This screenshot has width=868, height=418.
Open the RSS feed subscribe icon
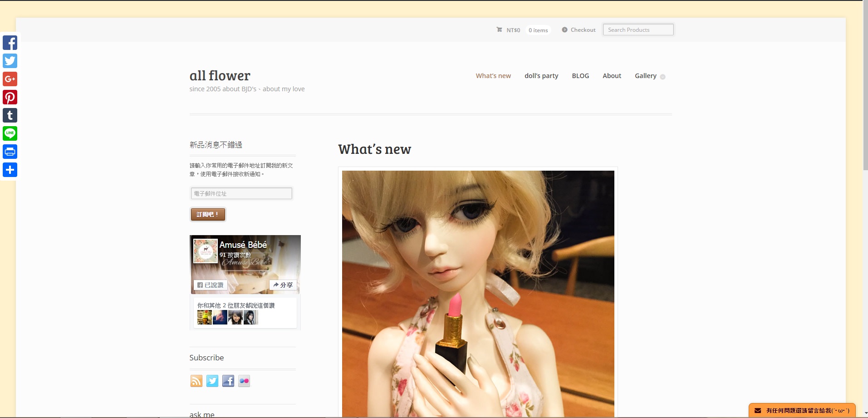pyautogui.click(x=196, y=381)
